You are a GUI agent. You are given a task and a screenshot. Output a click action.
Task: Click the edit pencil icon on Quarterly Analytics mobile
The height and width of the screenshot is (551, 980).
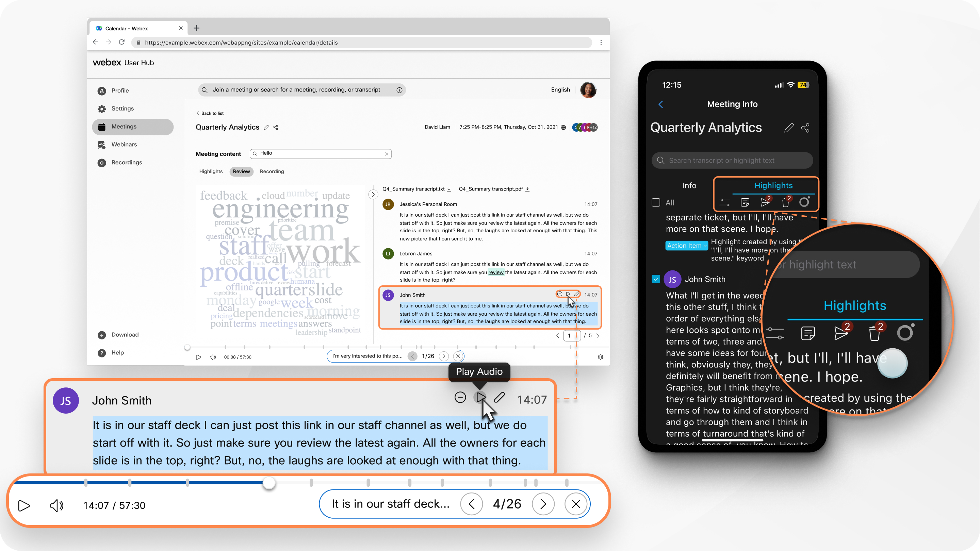(x=789, y=129)
